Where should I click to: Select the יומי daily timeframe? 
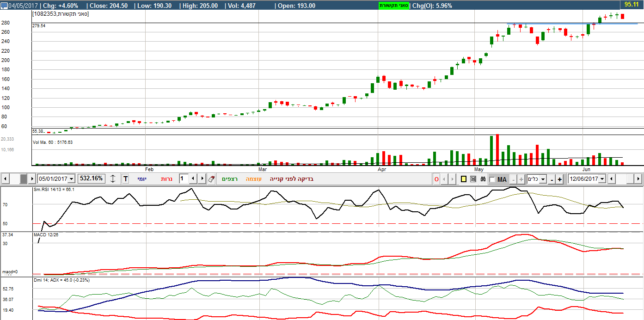pos(142,179)
